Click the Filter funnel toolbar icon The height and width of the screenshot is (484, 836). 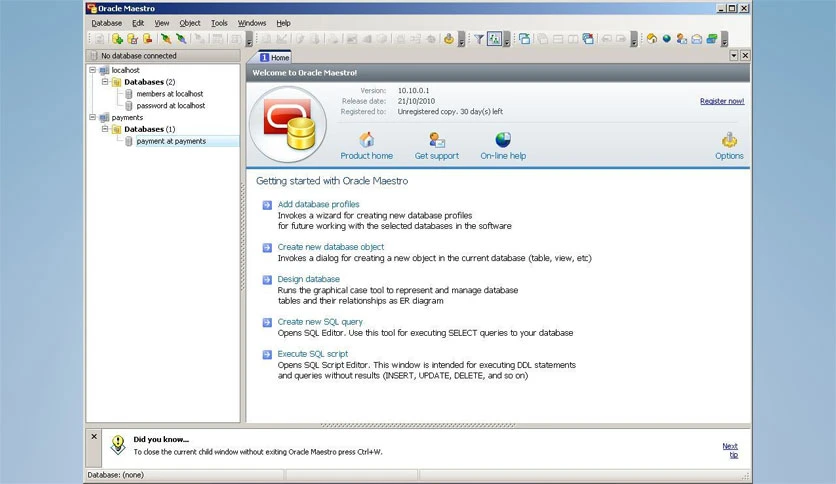(479, 39)
